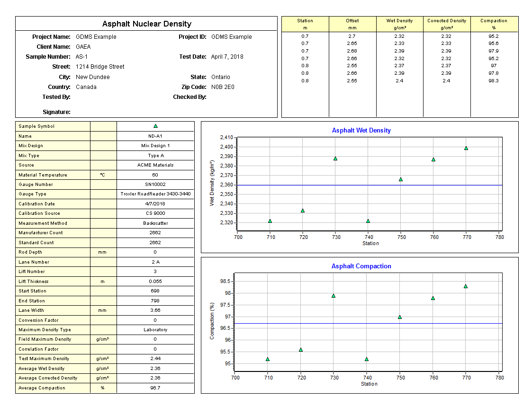Viewport: 532px width, 406px height.
Task: Click the Backscatter Measurement Method value
Action: point(155,223)
